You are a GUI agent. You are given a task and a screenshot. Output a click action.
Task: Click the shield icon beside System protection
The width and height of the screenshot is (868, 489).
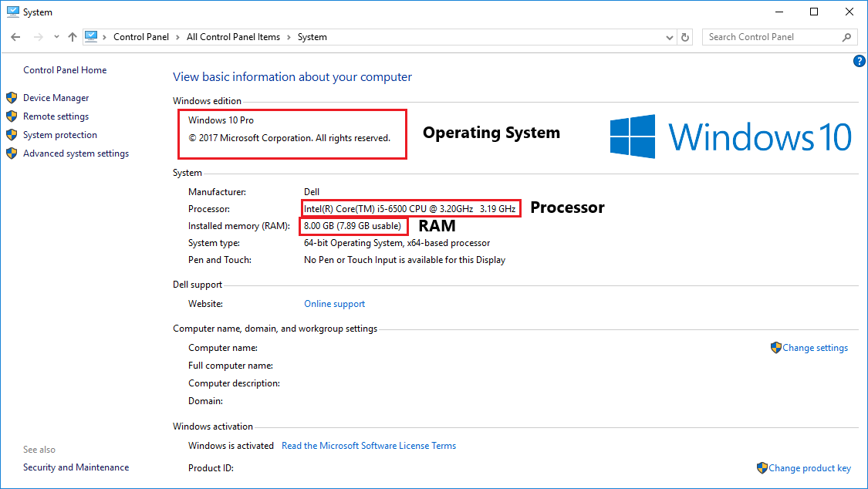(12, 135)
